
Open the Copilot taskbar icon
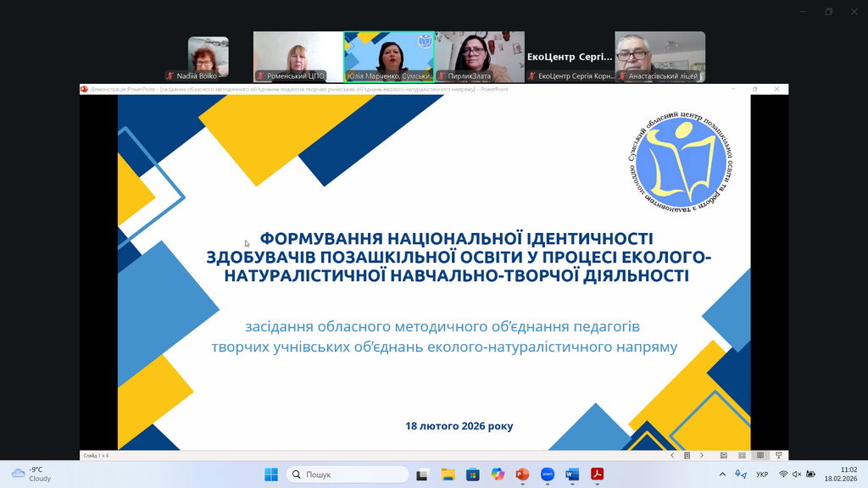[x=498, y=474]
